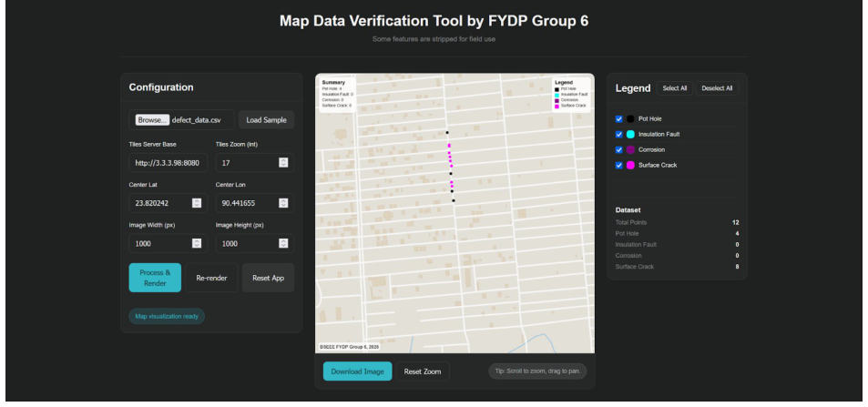Adjust the Image Width spinner arrows
868x407 pixels.
coord(197,244)
